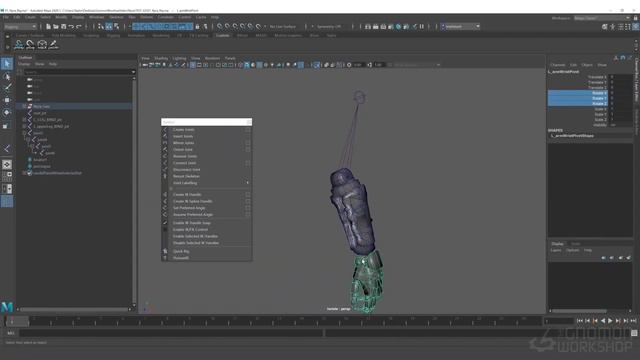Screen dimensions: 640x360
Task: Click the Open Scene folder icon
Action: pyautogui.click(x=56, y=27)
